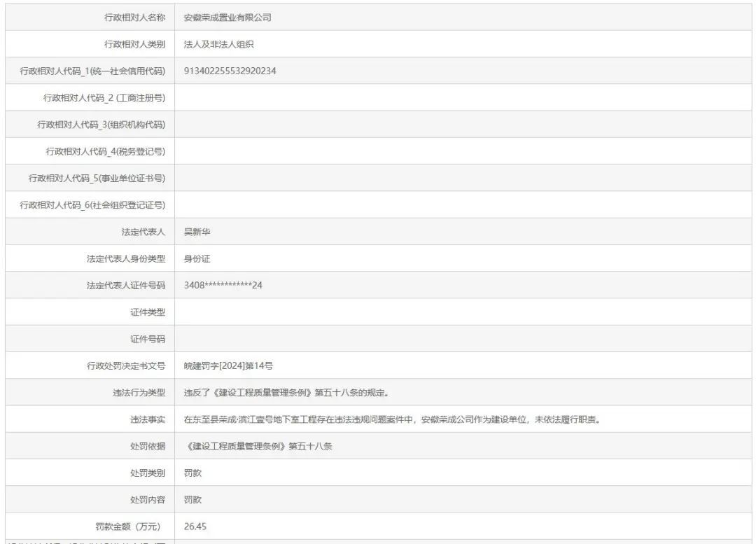This screenshot has width=756, height=544.
Task: Click the label 证件类型
Action: [x=148, y=312]
